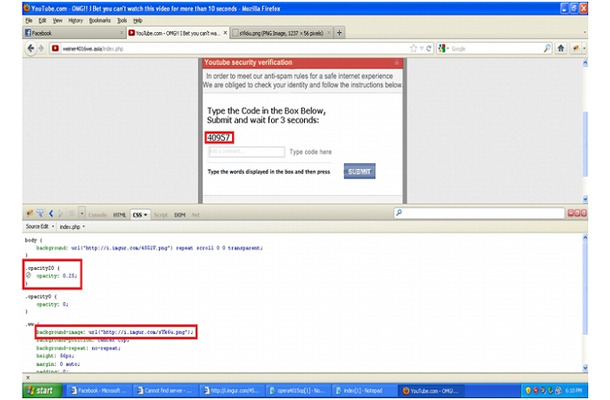The width and height of the screenshot is (610, 400).
Task: Activate the Firebug inspect element tool
Action: click(40, 213)
